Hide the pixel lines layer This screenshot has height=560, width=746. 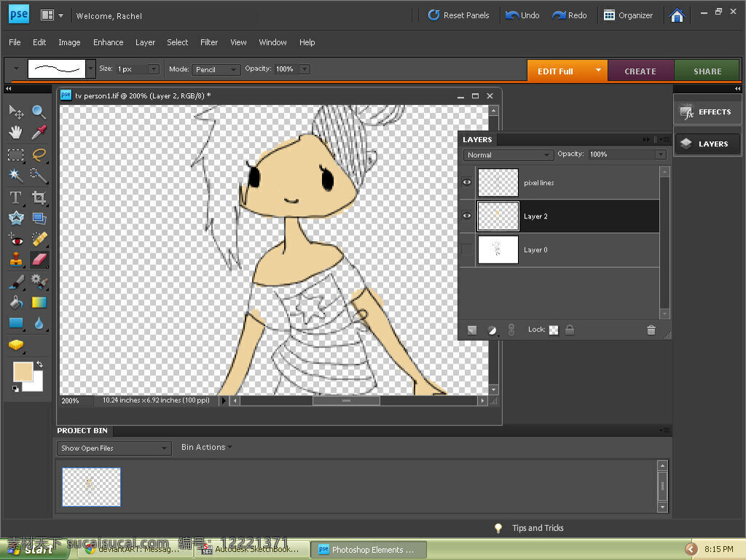[467, 183]
